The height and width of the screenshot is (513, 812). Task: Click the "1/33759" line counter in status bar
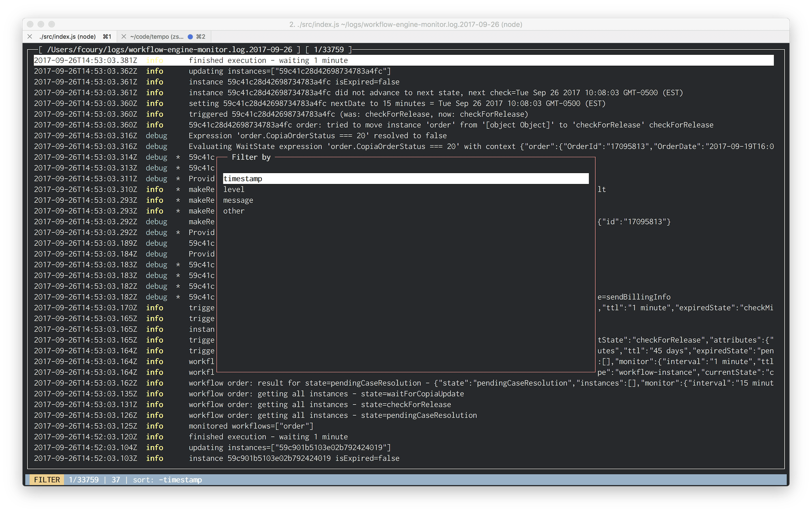click(x=83, y=479)
